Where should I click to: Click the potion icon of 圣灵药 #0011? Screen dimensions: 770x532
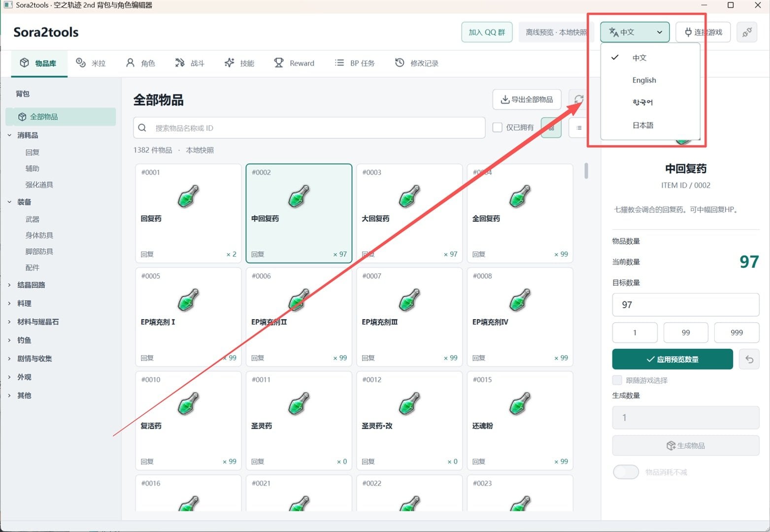[x=299, y=403]
